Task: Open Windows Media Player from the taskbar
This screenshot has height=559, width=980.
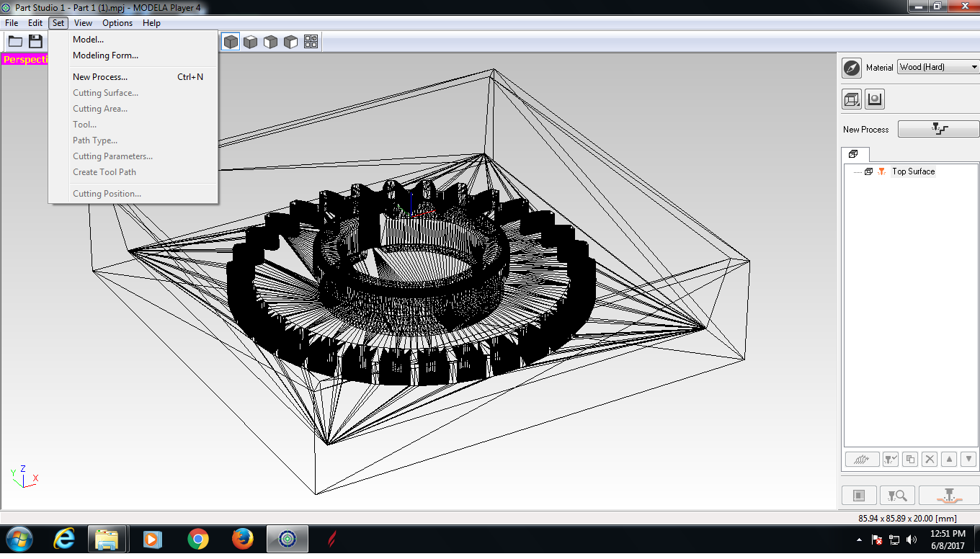Action: tap(151, 539)
